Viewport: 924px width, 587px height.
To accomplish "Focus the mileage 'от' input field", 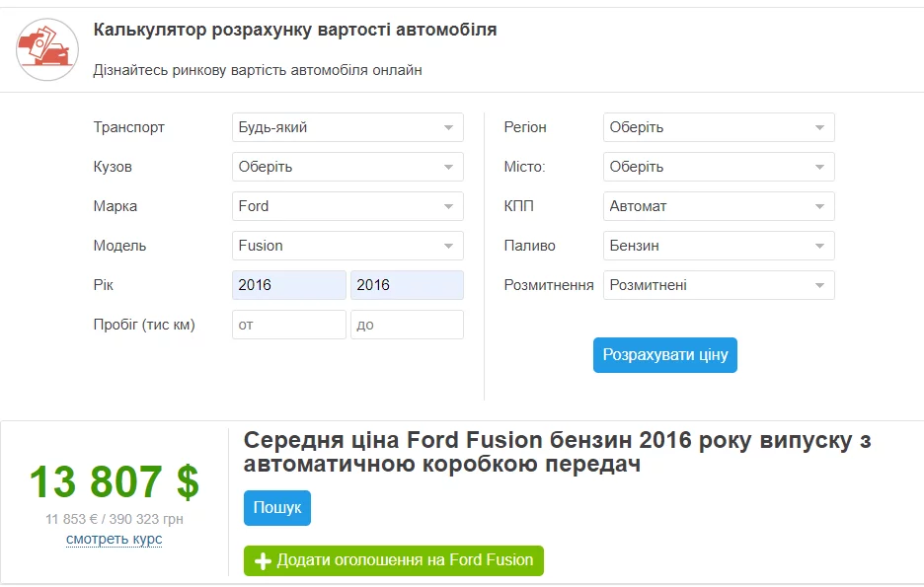I will (x=289, y=325).
